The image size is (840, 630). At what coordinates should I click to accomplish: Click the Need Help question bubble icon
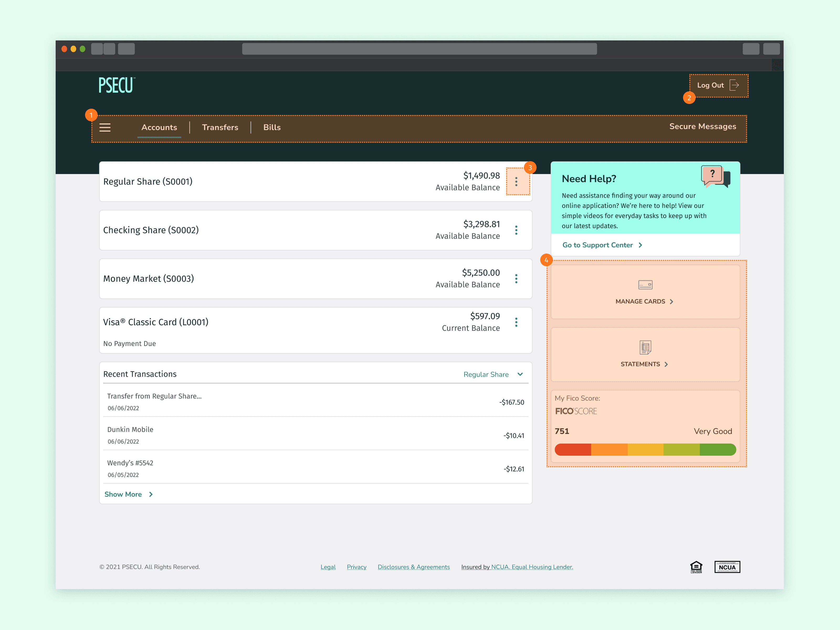[x=715, y=177]
